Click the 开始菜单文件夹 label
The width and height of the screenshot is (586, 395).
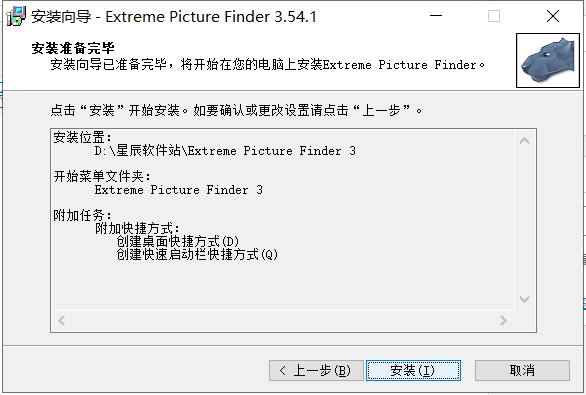(x=102, y=176)
